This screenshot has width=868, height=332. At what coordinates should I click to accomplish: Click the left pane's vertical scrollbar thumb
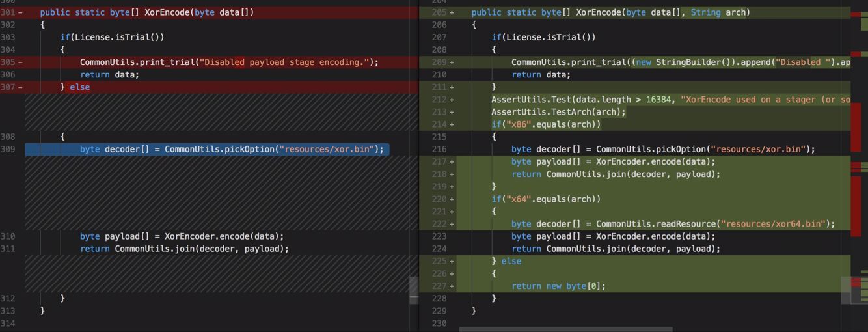[x=413, y=290]
